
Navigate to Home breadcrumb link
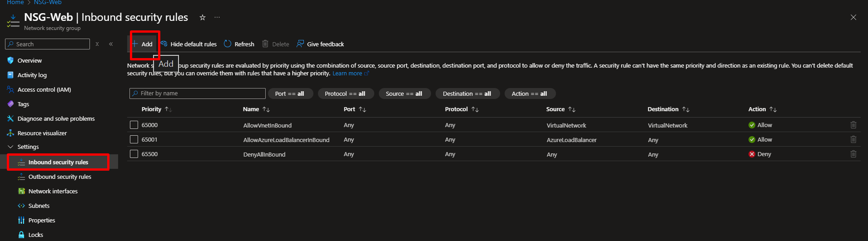pyautogui.click(x=15, y=2)
